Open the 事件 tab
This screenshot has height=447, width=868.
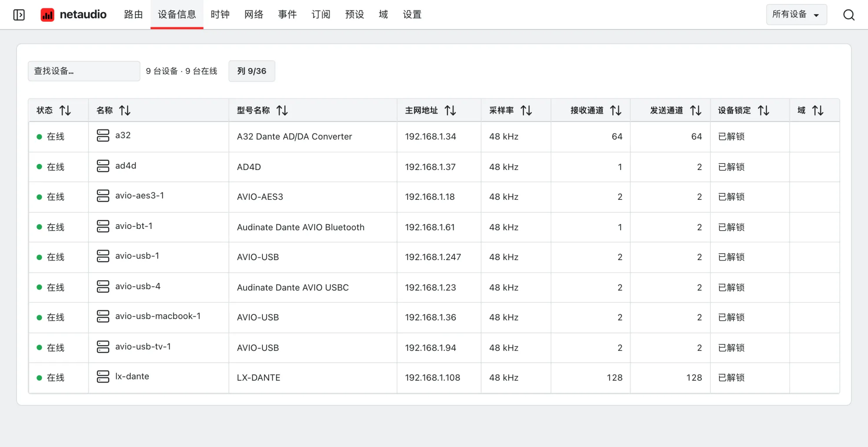click(x=287, y=15)
